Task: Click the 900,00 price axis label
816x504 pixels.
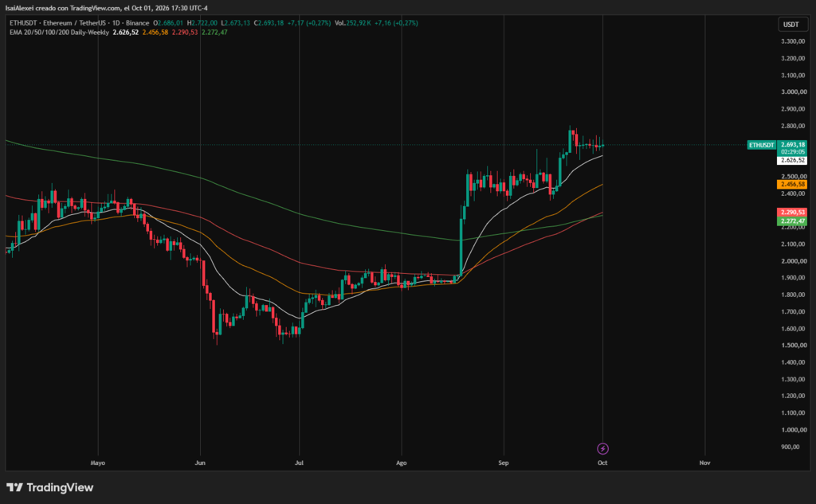Action: click(790, 447)
